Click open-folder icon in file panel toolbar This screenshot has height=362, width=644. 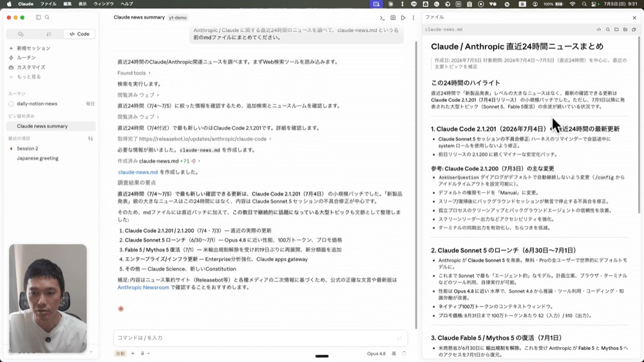tap(625, 30)
